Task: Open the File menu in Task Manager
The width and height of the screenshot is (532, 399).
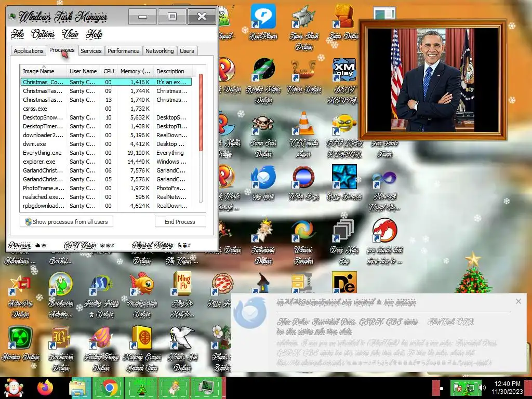Action: tap(17, 34)
